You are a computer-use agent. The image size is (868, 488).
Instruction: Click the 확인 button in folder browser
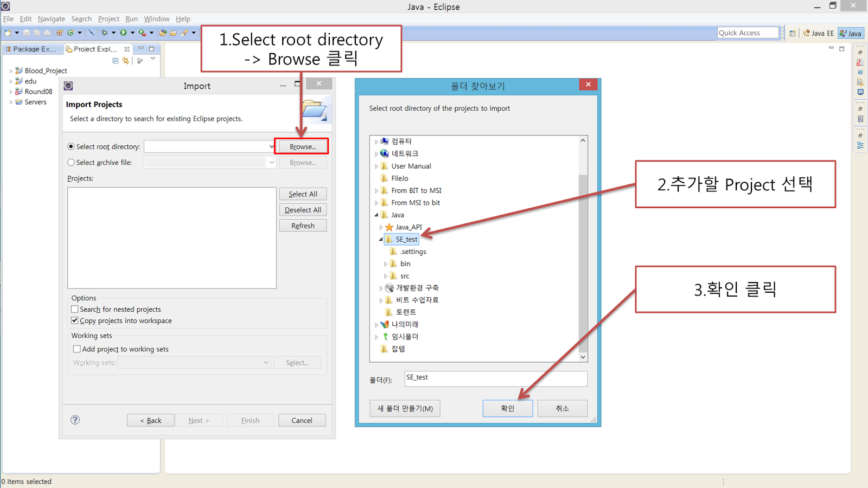click(x=508, y=408)
